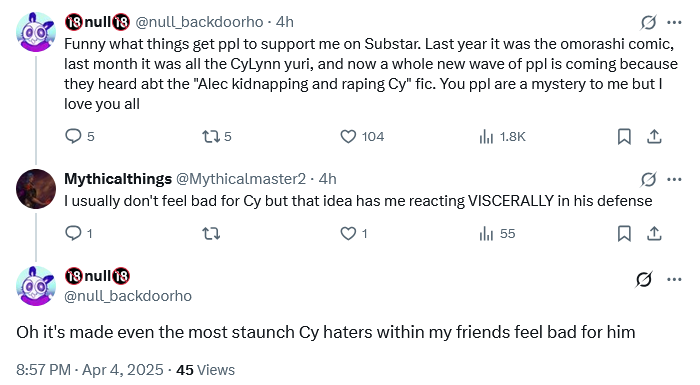Screen dimensions: 700x385
Task: Open Grok icon on bottom post
Action: (x=644, y=280)
